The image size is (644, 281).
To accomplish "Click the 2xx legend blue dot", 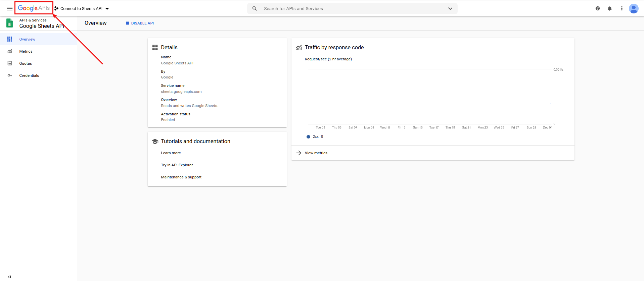I will [x=308, y=137].
